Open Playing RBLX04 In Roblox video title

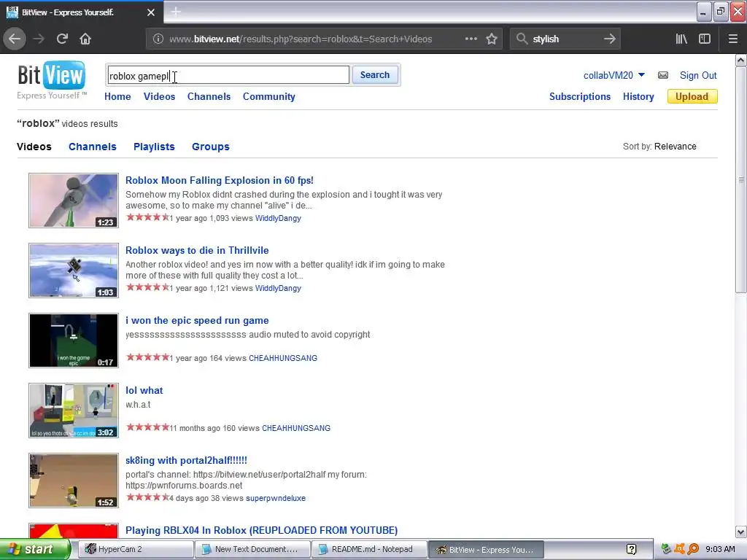click(x=261, y=531)
